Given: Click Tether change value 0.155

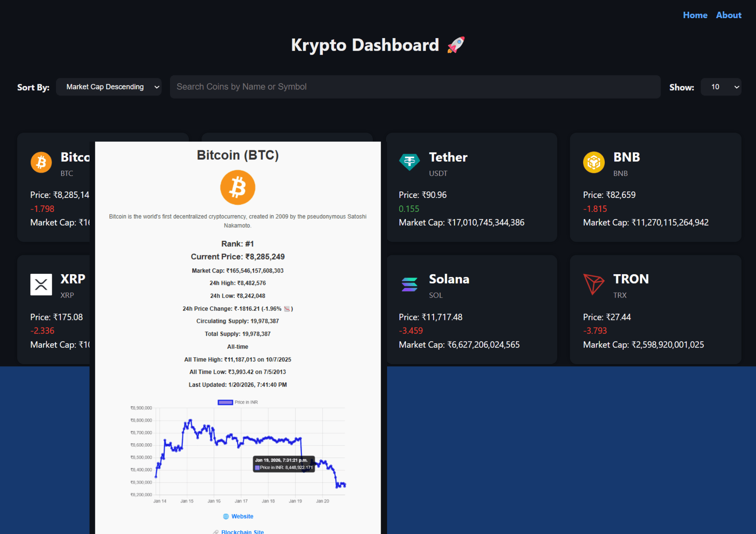Looking at the screenshot, I should click(x=409, y=209).
